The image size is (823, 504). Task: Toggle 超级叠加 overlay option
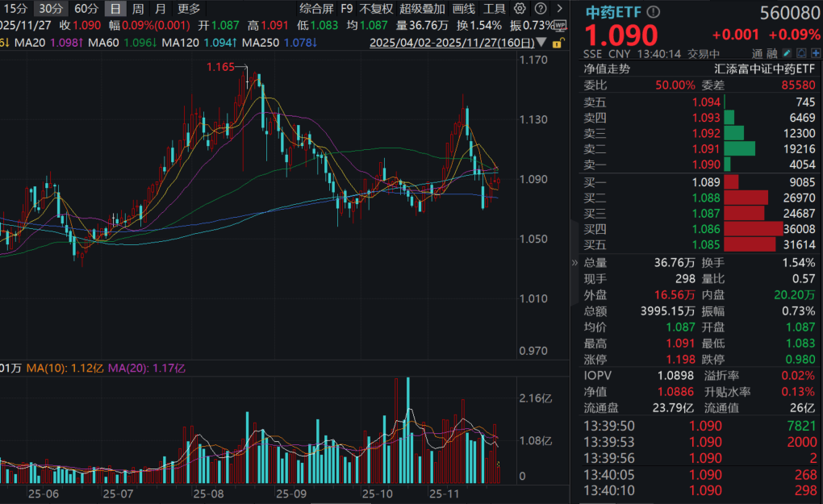tap(422, 9)
